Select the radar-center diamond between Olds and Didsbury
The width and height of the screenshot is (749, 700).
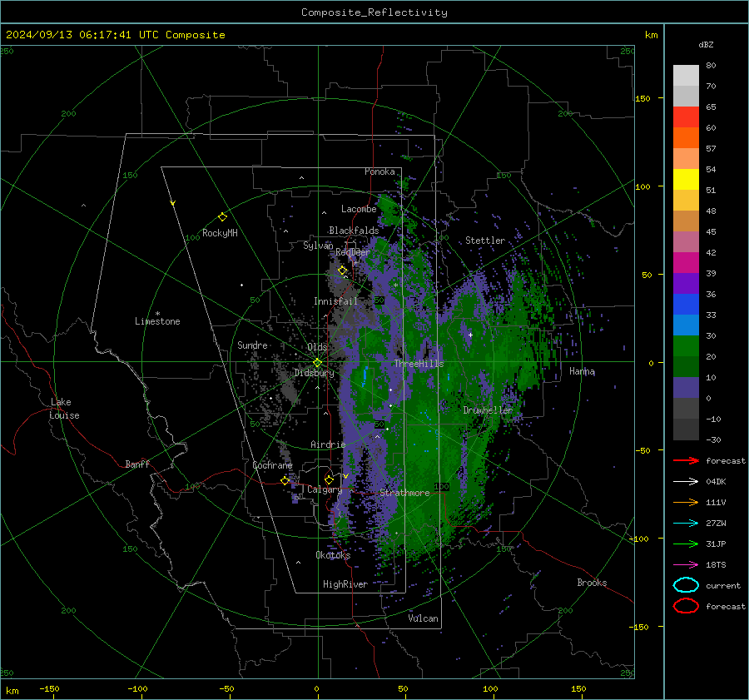coord(317,363)
